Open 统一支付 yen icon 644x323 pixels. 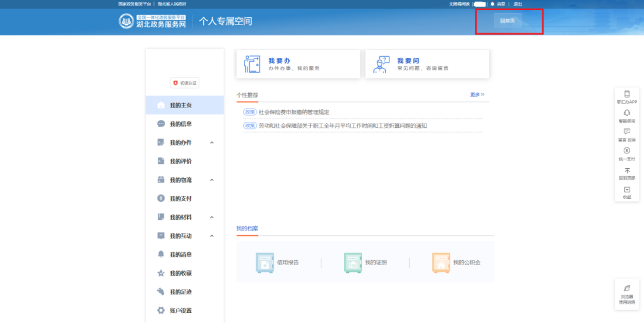click(x=627, y=150)
